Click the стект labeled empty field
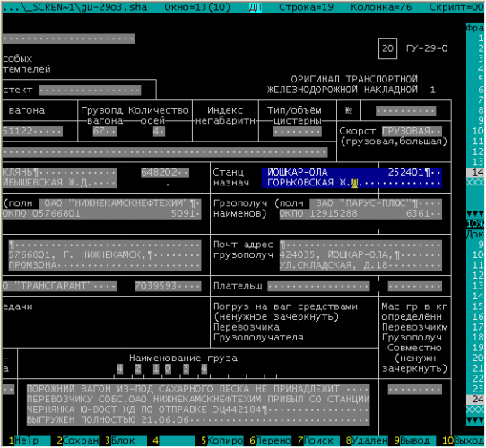 [90, 90]
